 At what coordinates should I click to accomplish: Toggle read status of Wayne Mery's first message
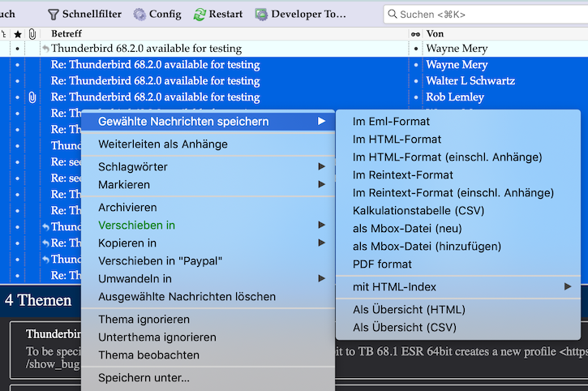[x=416, y=49]
